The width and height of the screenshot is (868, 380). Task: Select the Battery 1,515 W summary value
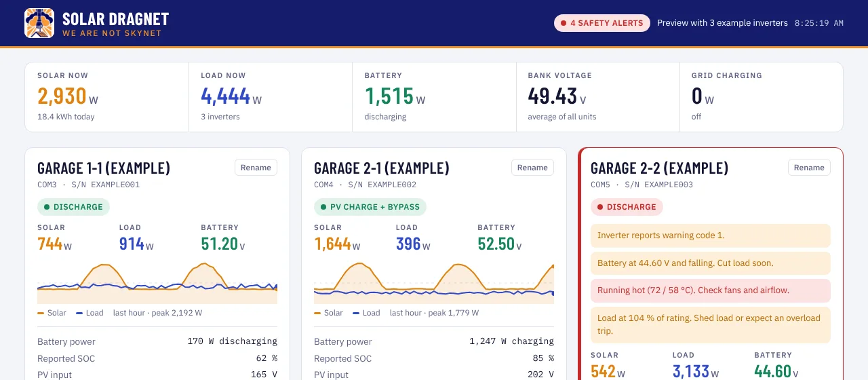395,96
